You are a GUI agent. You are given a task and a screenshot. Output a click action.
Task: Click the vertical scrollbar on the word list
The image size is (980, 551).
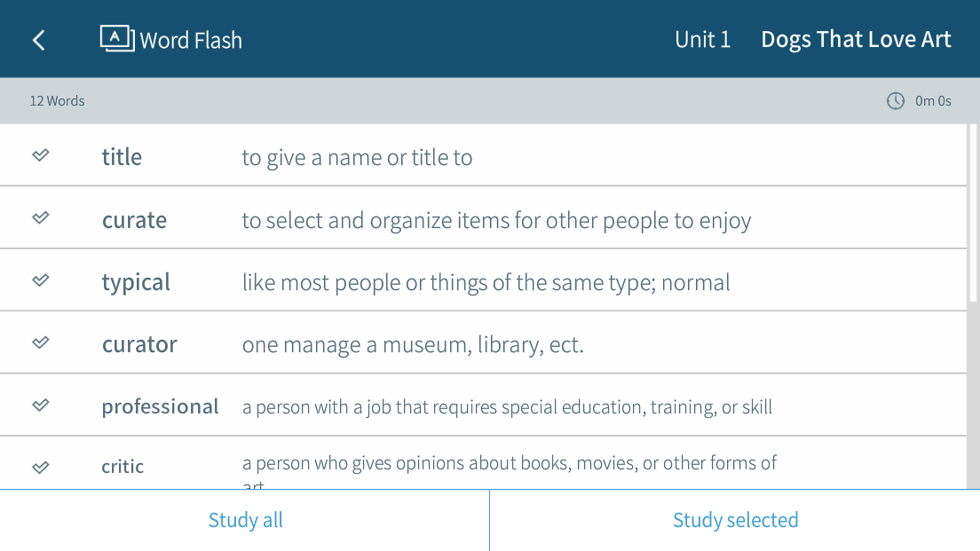973,213
